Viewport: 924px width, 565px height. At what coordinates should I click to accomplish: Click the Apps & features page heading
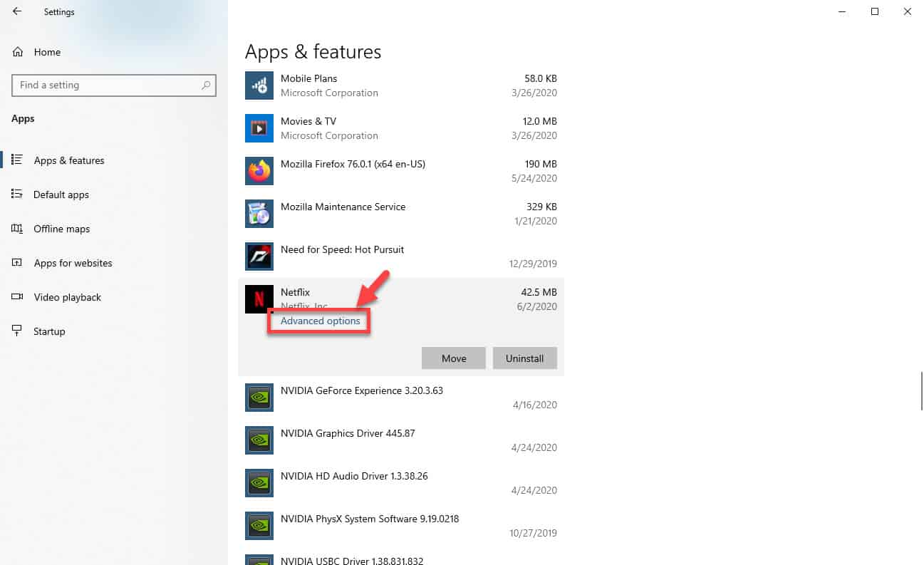313,52
